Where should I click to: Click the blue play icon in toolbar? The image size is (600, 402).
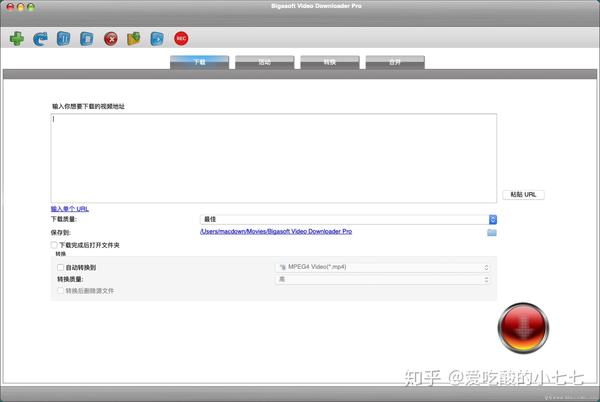[157, 39]
